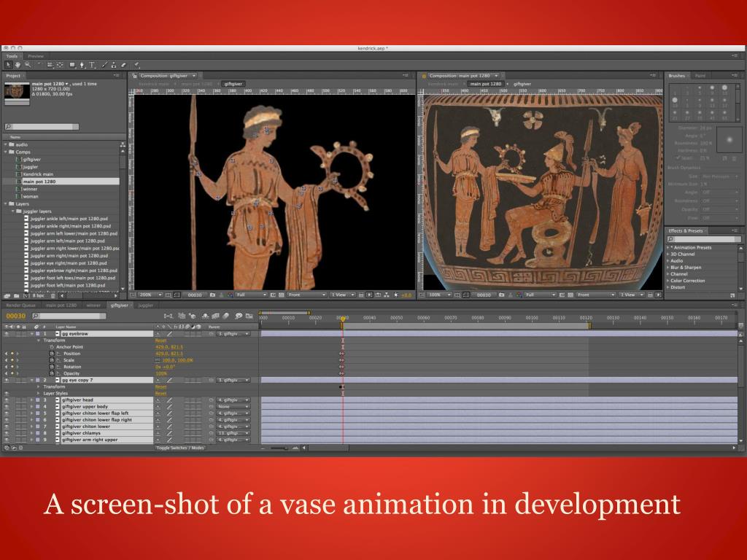Reset Transform of gg eyebrow layer
The height and width of the screenshot is (560, 747).
pyautogui.click(x=160, y=341)
